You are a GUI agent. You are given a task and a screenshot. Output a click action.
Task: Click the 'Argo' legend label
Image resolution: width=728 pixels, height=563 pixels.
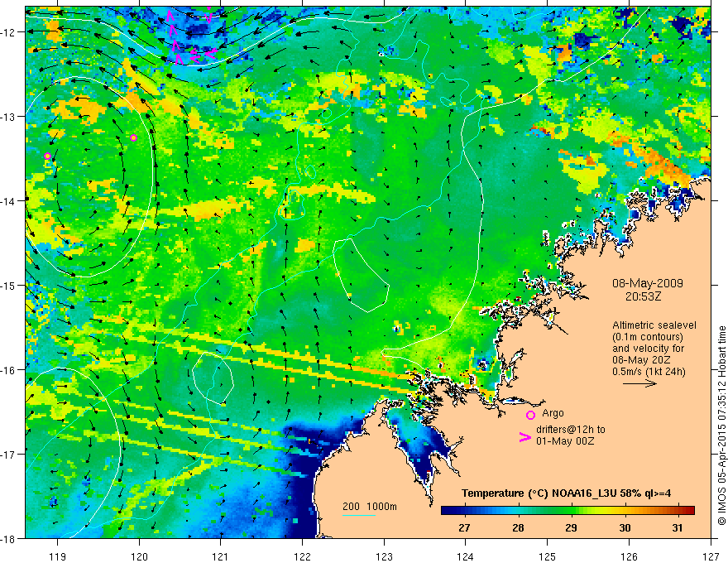pyautogui.click(x=553, y=413)
